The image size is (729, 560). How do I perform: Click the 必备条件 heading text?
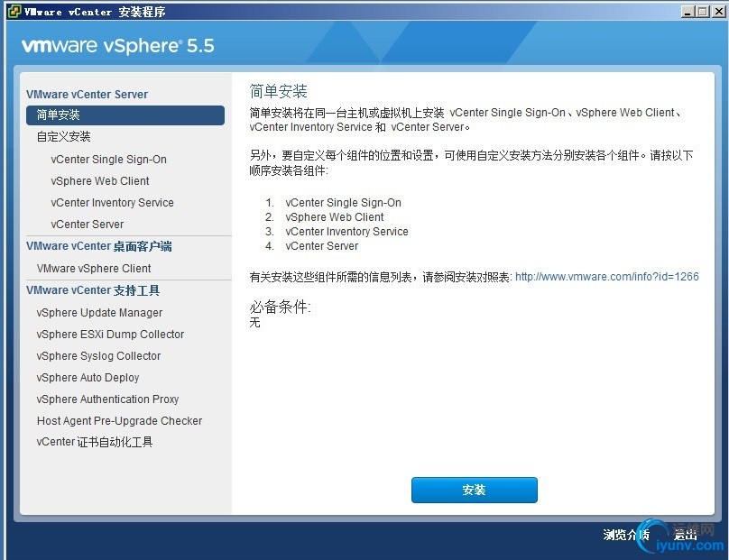pos(280,308)
